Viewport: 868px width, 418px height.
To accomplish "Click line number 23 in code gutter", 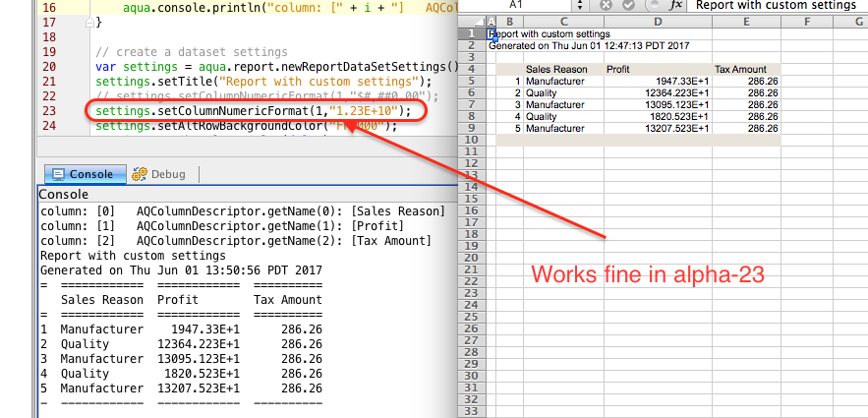I will pos(49,111).
